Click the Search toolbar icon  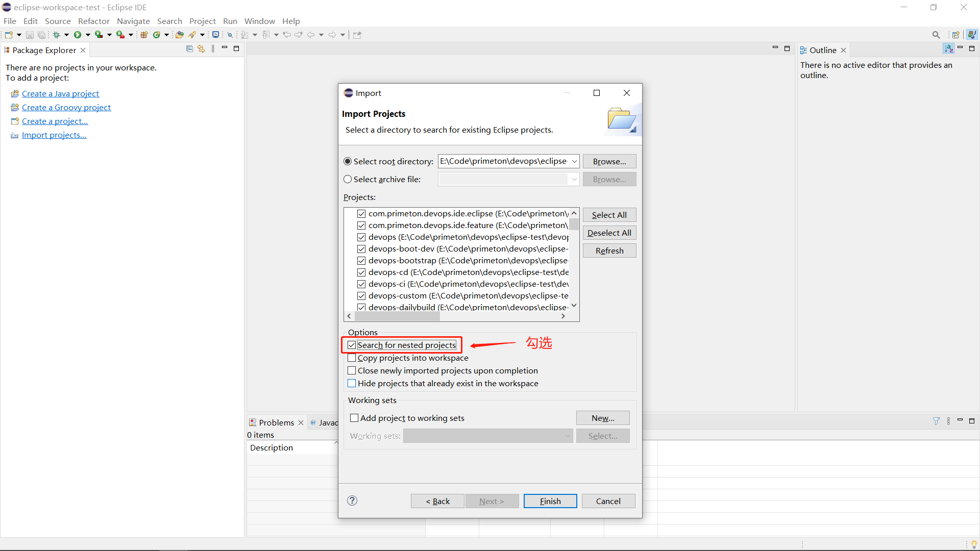(x=936, y=34)
